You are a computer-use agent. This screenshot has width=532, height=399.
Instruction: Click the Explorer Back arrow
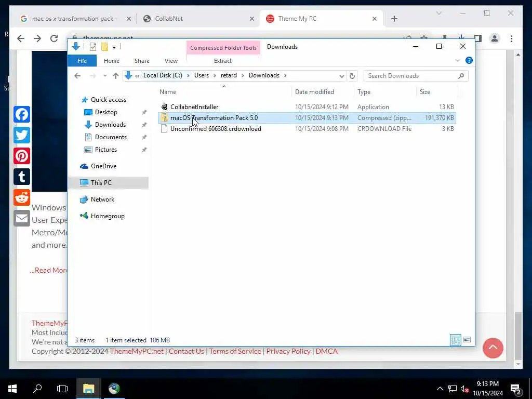(x=77, y=76)
